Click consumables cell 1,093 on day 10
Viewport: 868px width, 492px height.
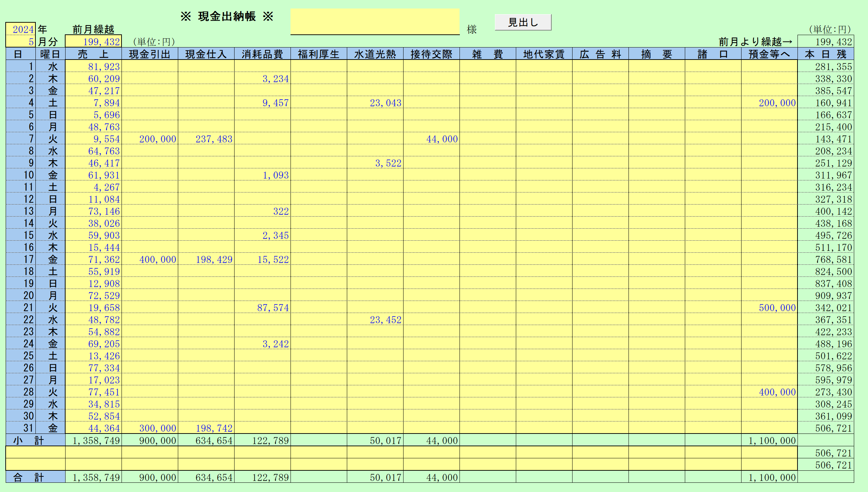(263, 175)
